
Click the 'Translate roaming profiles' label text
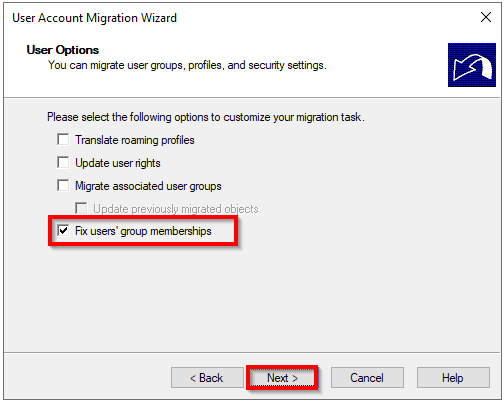pyautogui.click(x=135, y=140)
